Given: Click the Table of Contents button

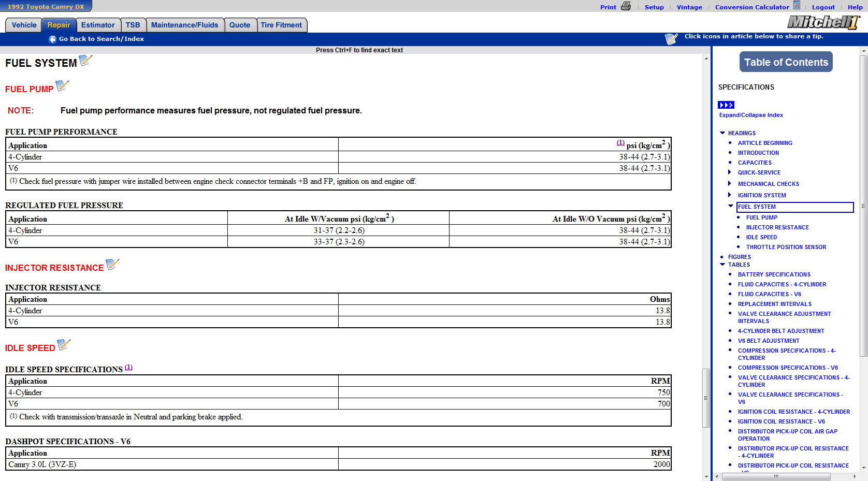Looking at the screenshot, I should [x=786, y=62].
